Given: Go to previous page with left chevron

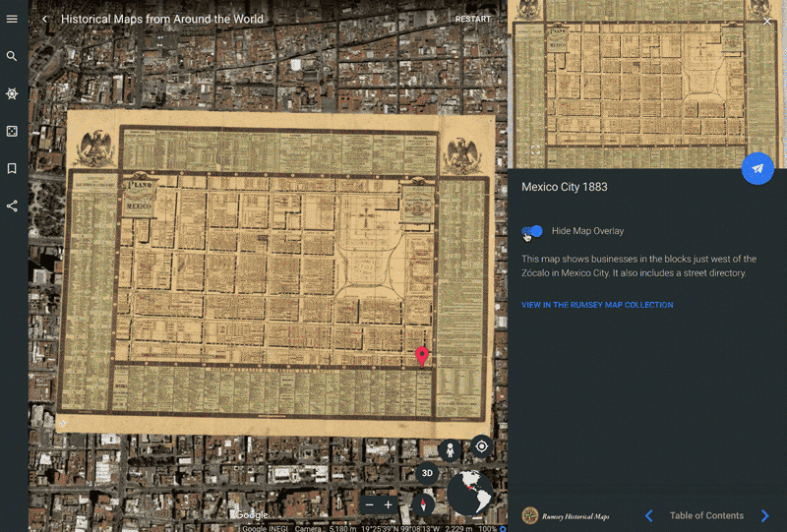Looking at the screenshot, I should click(x=649, y=515).
